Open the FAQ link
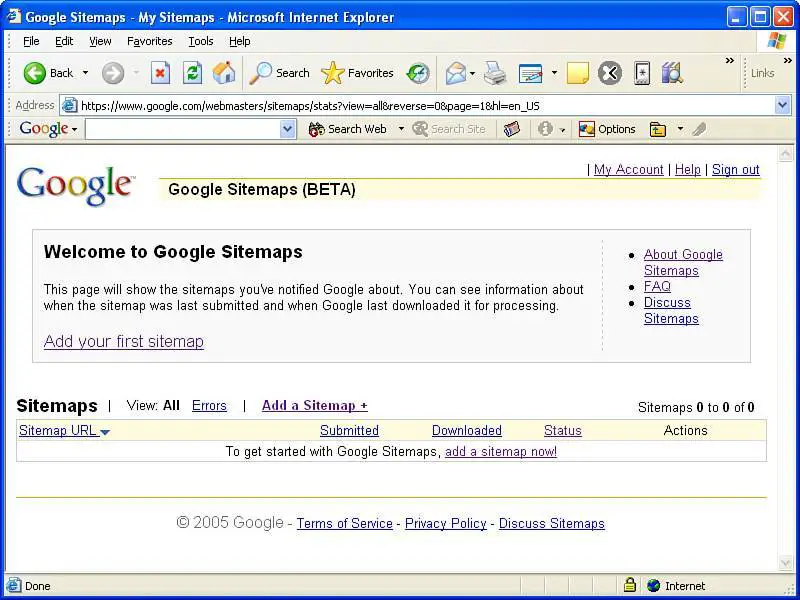This screenshot has height=600, width=800. click(x=657, y=286)
